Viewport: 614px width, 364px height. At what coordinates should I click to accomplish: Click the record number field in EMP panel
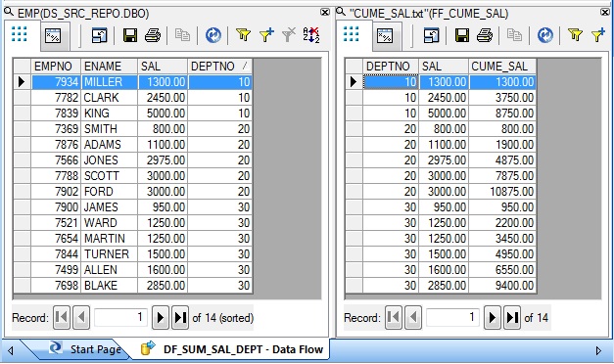point(120,317)
